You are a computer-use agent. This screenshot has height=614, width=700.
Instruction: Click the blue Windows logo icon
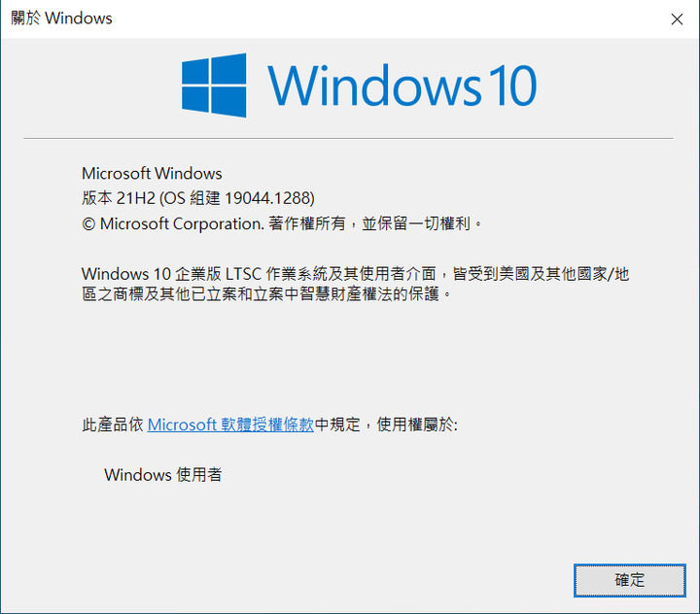point(214,85)
